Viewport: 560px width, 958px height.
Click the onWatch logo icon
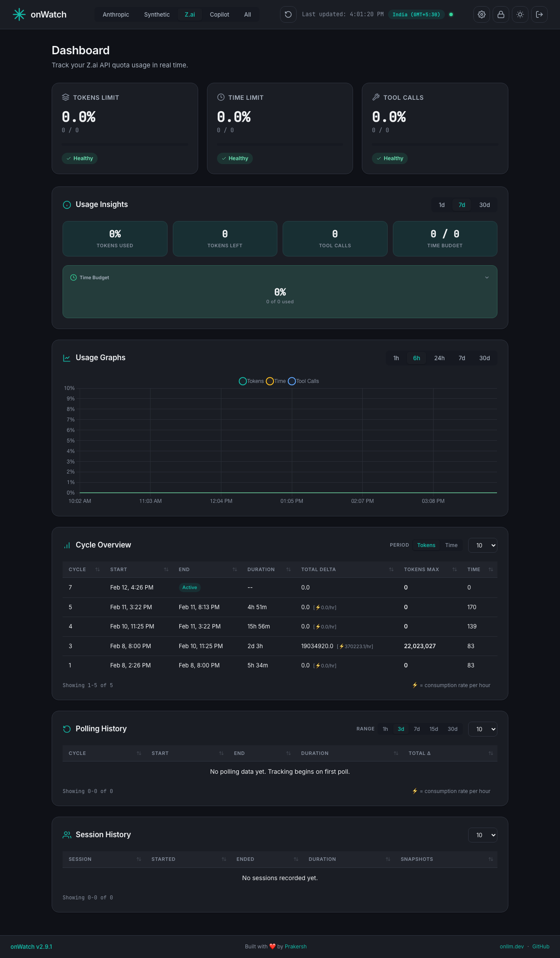(19, 14)
